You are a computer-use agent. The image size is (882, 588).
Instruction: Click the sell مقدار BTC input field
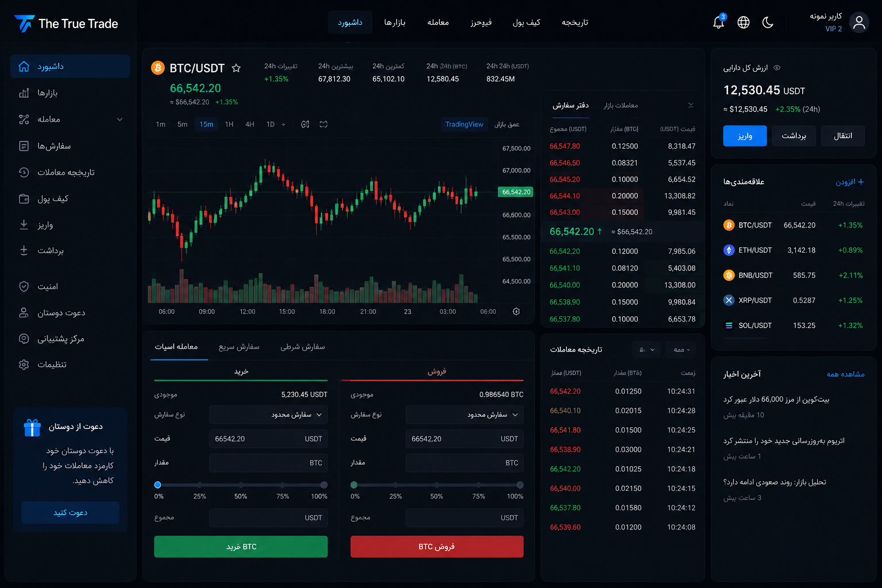tap(465, 463)
